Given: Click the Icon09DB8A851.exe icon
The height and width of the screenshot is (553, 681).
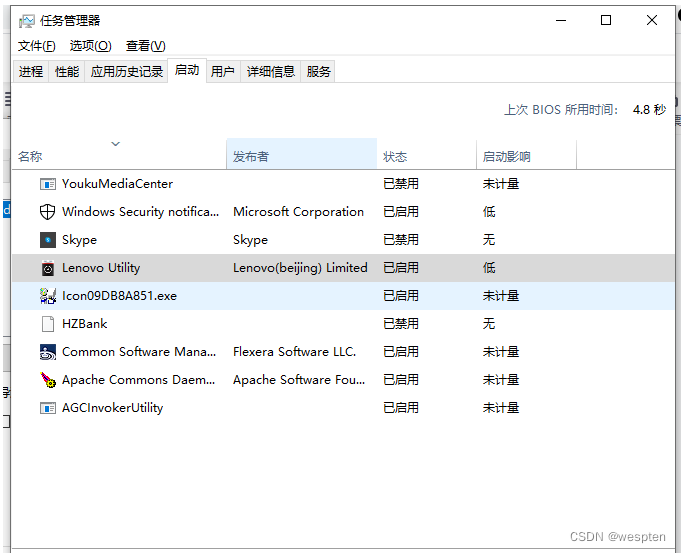Looking at the screenshot, I should (x=48, y=296).
